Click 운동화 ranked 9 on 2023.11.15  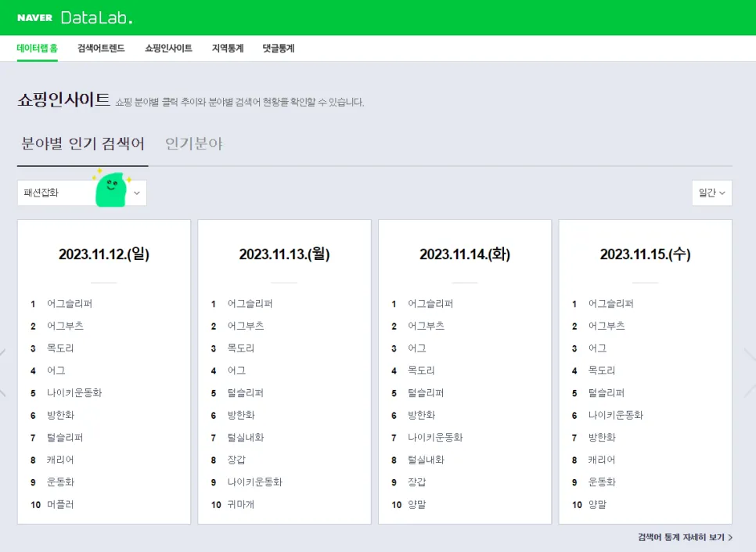[602, 482]
